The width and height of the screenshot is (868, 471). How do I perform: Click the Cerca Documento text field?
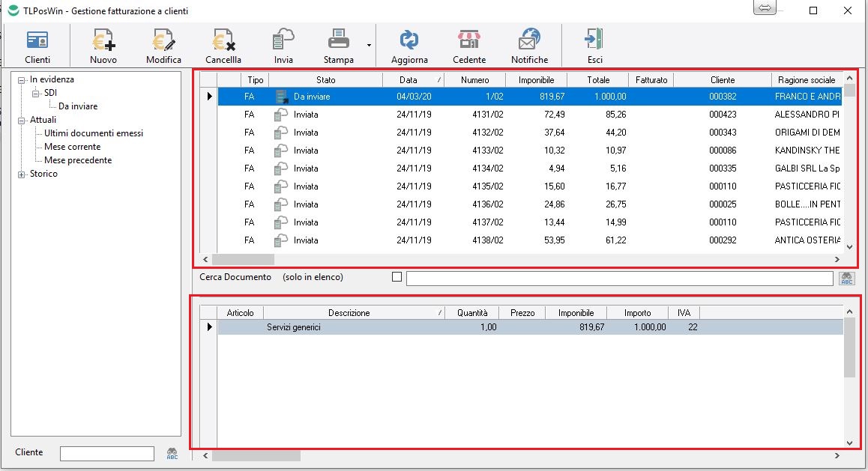[619, 279]
